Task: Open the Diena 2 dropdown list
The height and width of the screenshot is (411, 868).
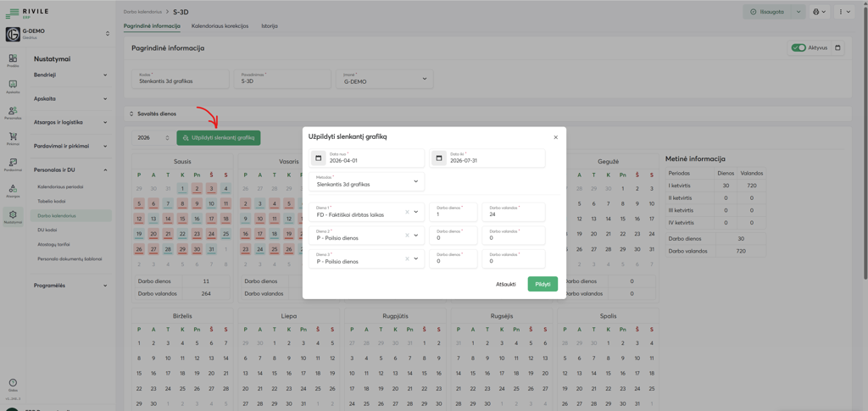Action: tap(416, 236)
